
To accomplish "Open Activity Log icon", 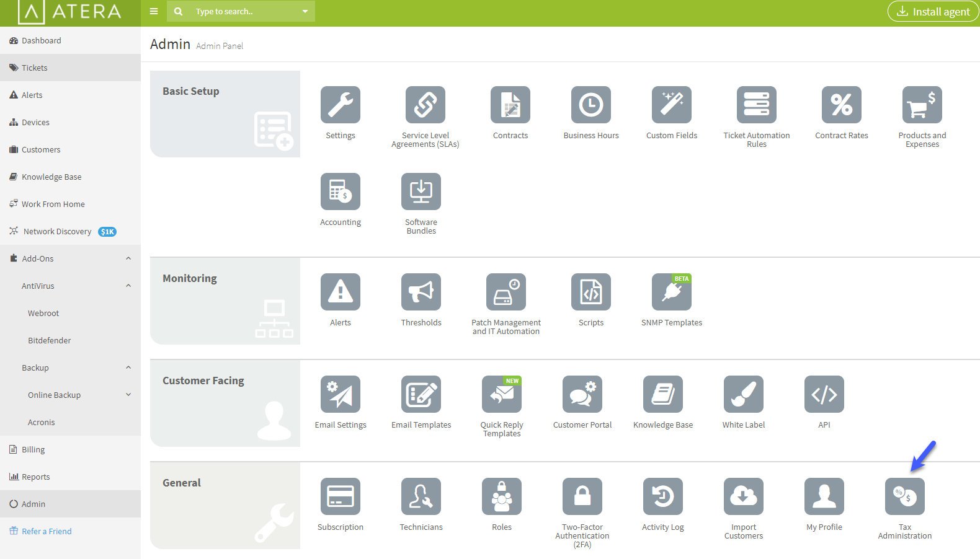I will (x=663, y=496).
